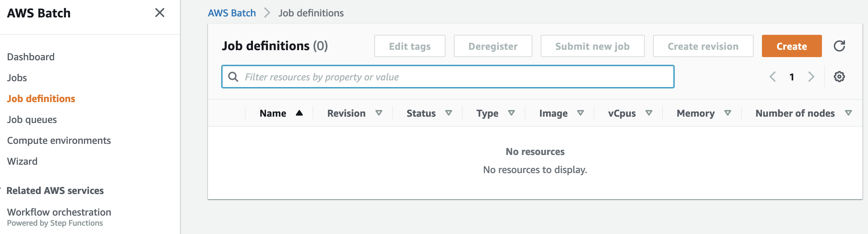Sort table by Status column arrow

[x=449, y=113]
